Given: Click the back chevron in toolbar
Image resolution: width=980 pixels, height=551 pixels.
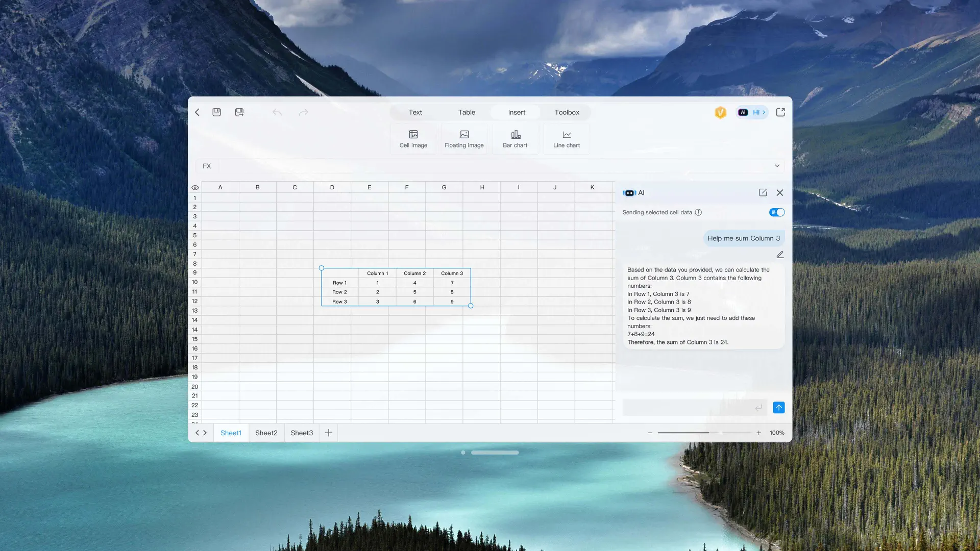Looking at the screenshot, I should point(198,112).
